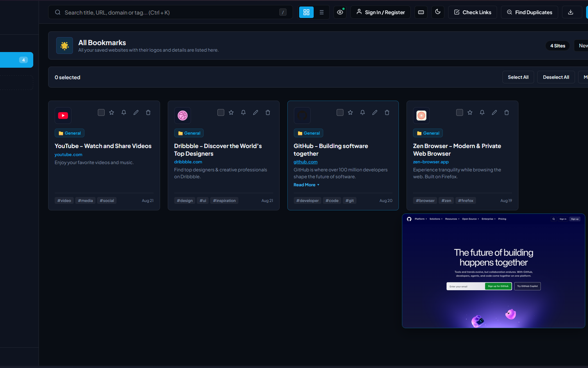Click General folder tag on GitHub card
The width and height of the screenshot is (588, 368).
[x=308, y=133]
